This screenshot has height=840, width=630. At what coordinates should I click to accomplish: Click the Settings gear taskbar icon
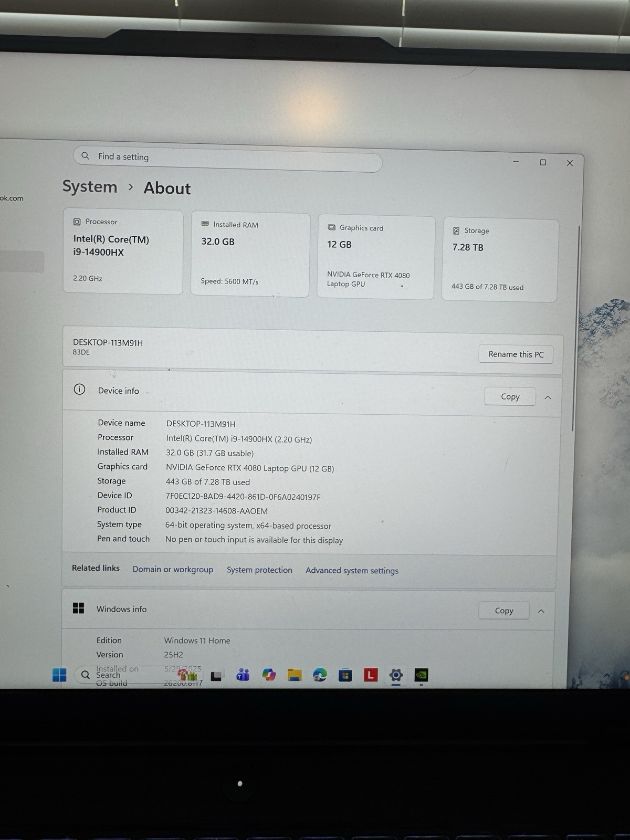[396, 675]
